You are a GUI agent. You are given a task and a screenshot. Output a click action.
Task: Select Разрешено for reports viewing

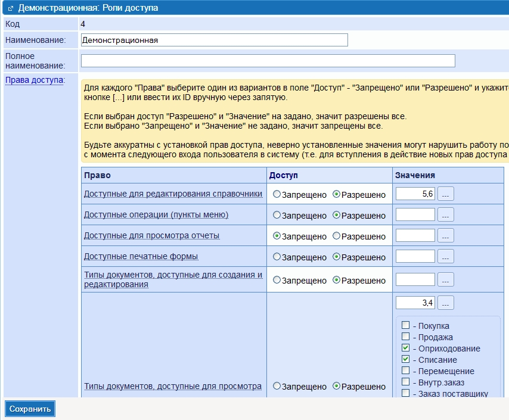click(x=337, y=236)
